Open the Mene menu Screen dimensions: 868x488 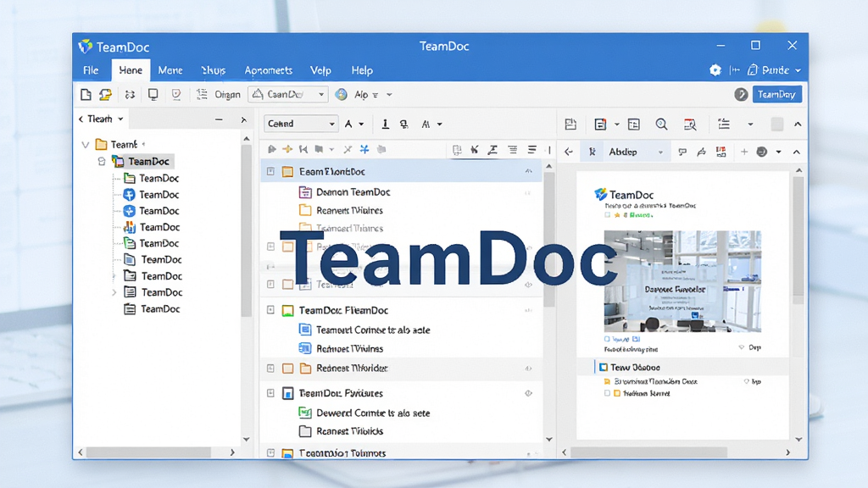170,70
